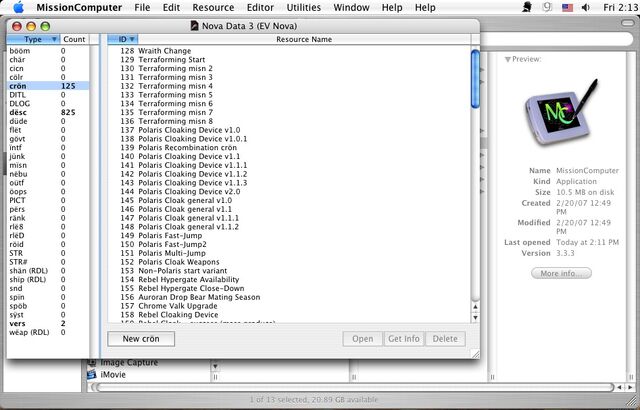Screen dimensions: 640x410
Task: Open the Window menu
Action: point(351,7)
